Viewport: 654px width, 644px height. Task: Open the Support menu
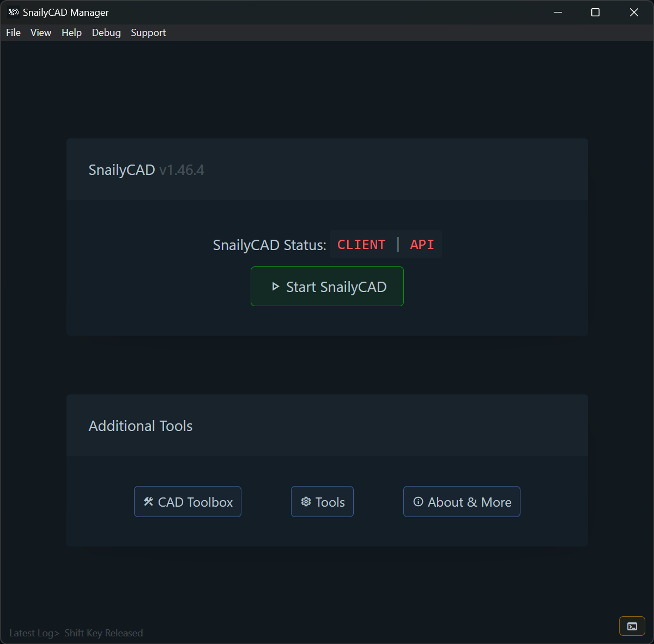tap(148, 32)
